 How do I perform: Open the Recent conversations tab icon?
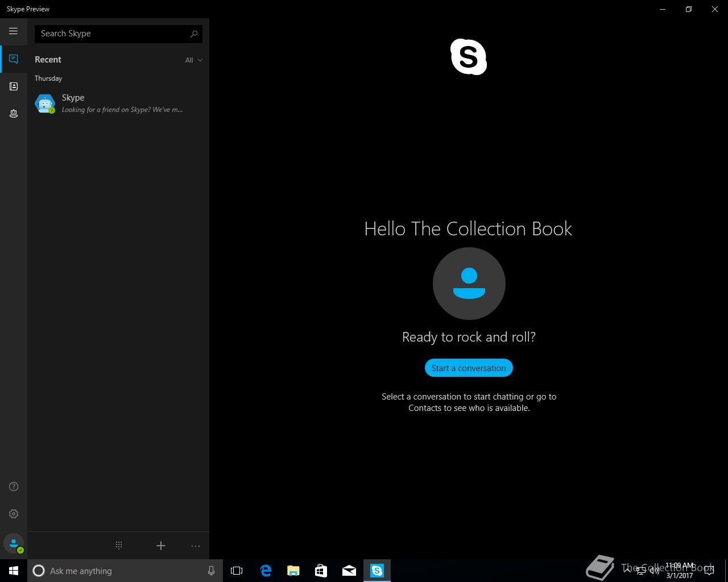14,59
